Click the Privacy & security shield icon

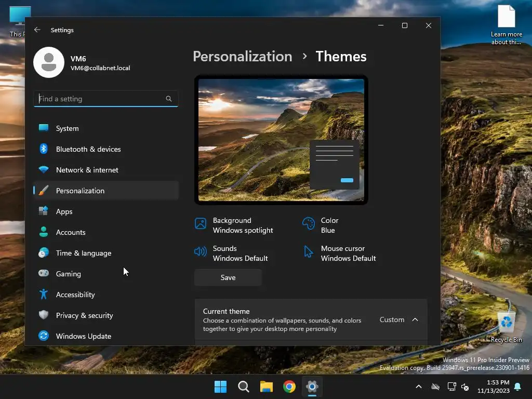tap(44, 315)
